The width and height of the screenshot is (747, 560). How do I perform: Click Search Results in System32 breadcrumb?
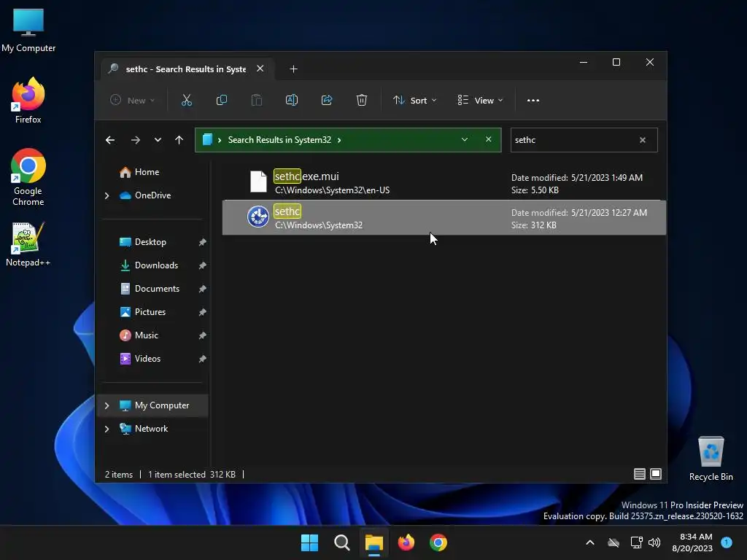[x=279, y=140]
